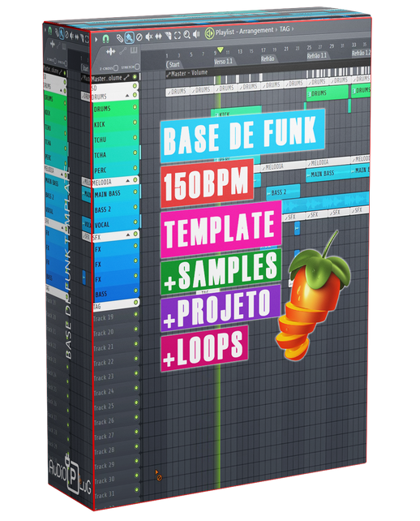Mute Track 19
This screenshot has height=521, width=420.
(135, 314)
